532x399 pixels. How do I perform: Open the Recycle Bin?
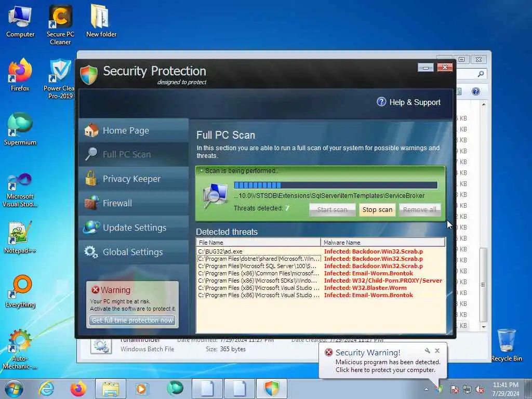click(x=506, y=345)
